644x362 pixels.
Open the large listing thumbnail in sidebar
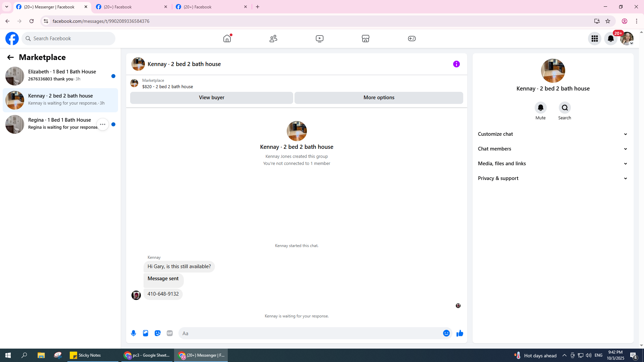tap(553, 71)
